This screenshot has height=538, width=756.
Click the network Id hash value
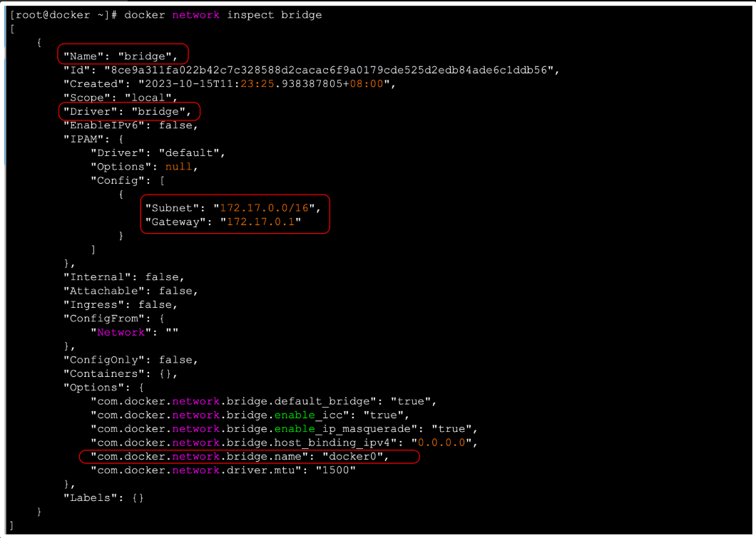pyautogui.click(x=333, y=70)
